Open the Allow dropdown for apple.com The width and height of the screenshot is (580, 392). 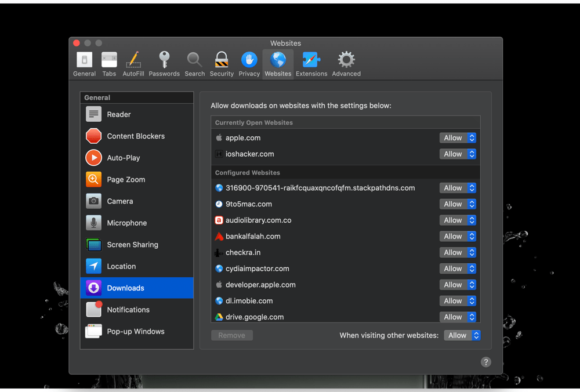coord(458,138)
